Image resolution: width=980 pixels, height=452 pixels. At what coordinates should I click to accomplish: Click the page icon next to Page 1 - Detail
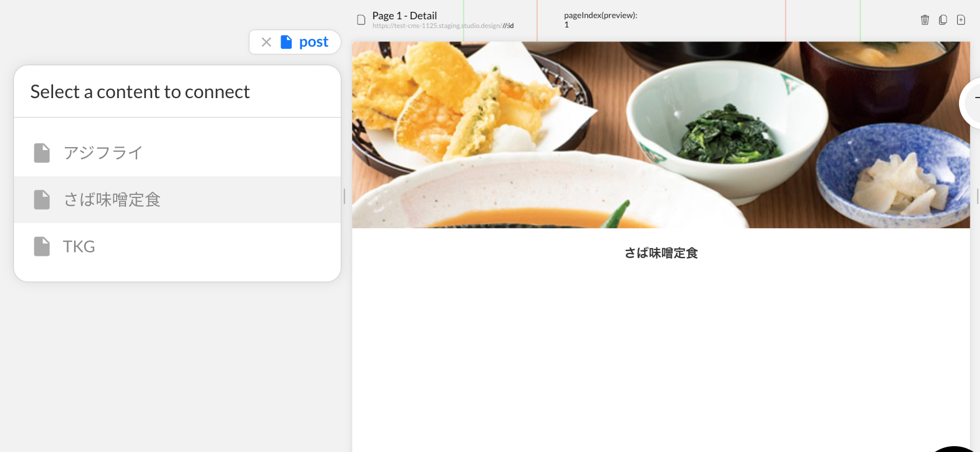[361, 20]
